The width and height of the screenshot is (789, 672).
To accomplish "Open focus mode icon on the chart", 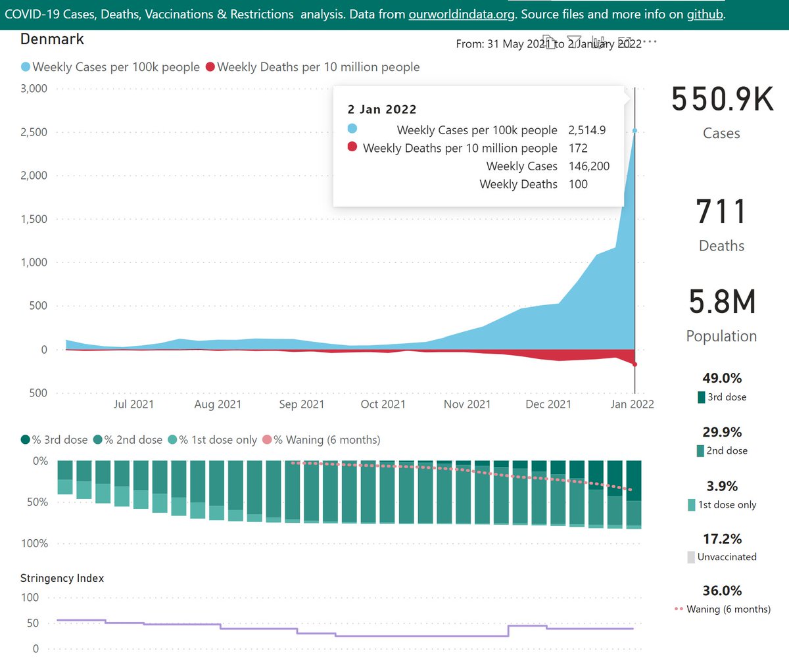I will point(624,41).
